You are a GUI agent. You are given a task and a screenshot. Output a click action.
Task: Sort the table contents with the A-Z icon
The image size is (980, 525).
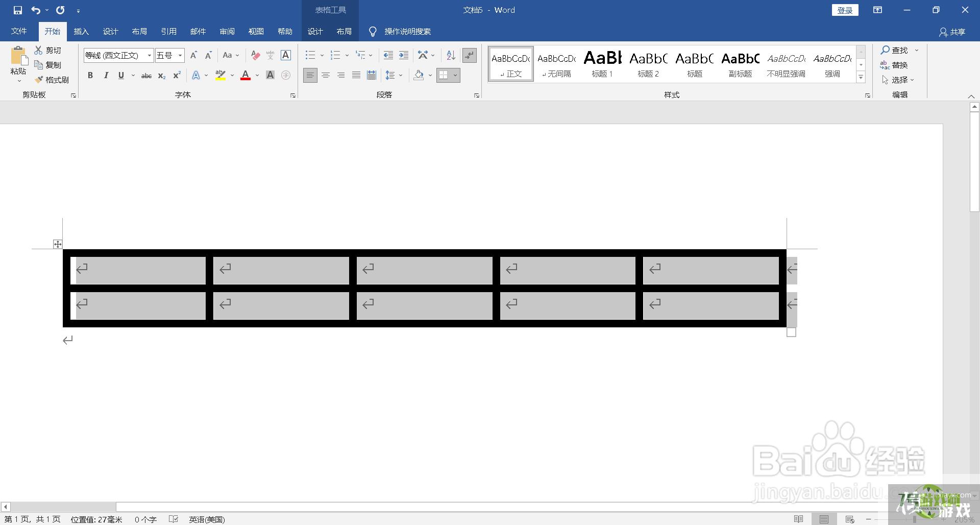point(451,55)
